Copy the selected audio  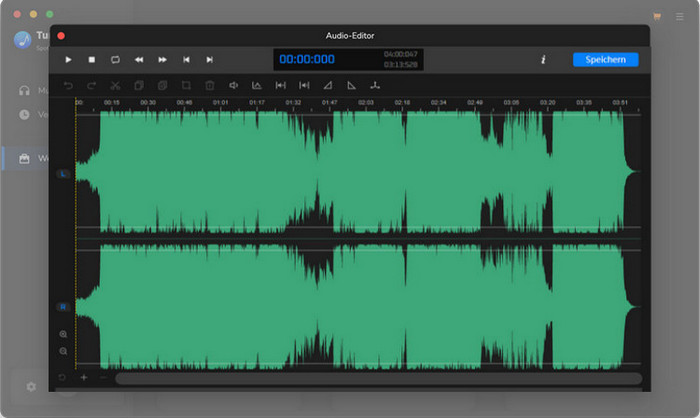(139, 85)
